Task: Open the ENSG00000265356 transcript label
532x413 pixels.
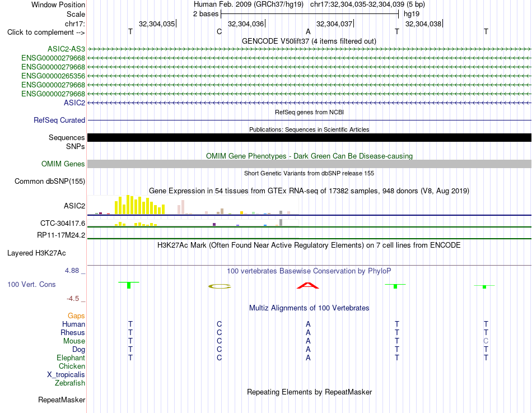Action: (53, 76)
